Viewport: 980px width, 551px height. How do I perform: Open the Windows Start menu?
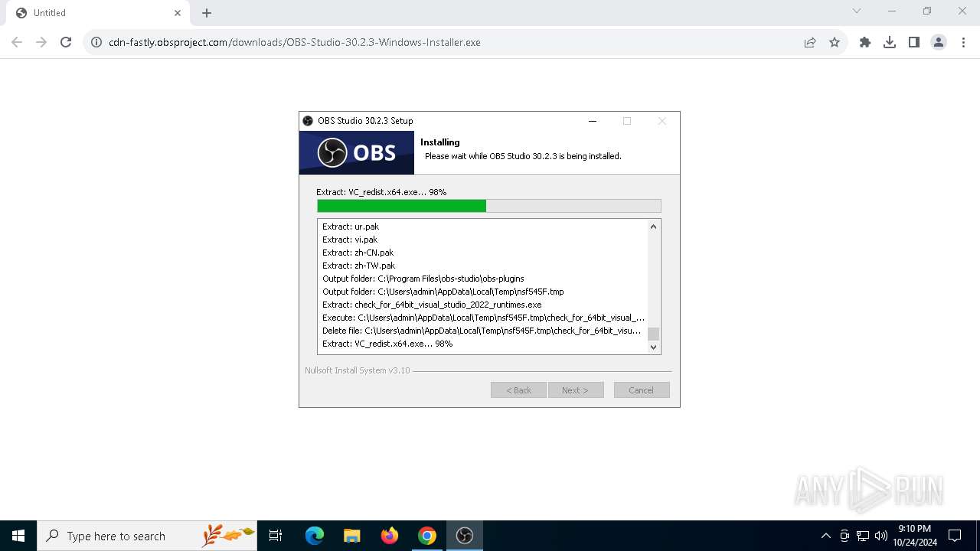pos(18,536)
